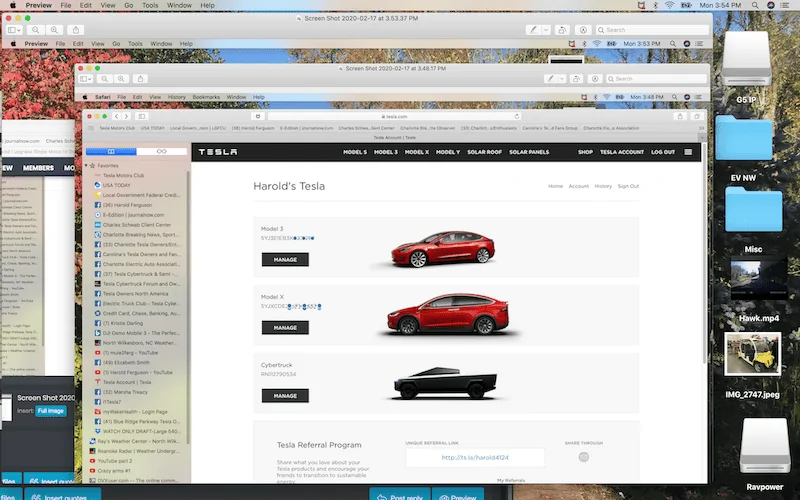800x500 pixels.
Task: Click the Tesla logo in site header
Action: click(218, 152)
